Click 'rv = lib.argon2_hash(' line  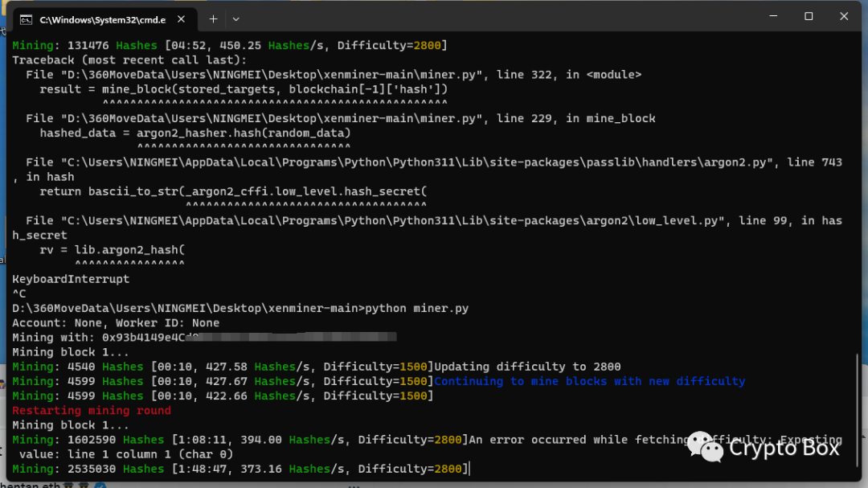[112, 250]
